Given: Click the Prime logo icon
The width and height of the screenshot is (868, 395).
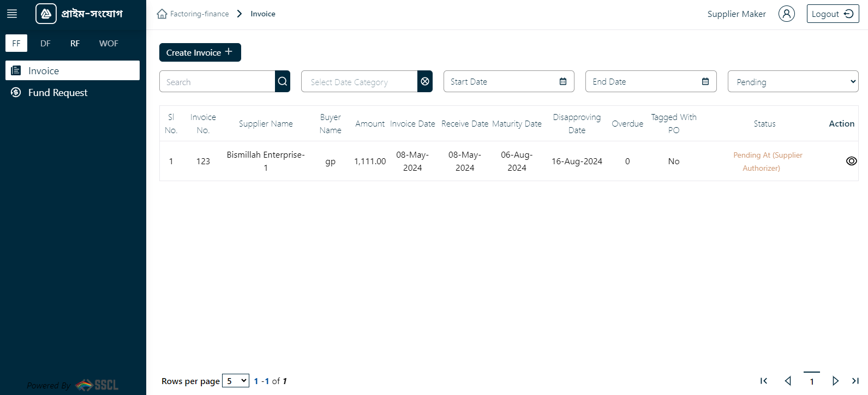Looking at the screenshot, I should (x=46, y=14).
